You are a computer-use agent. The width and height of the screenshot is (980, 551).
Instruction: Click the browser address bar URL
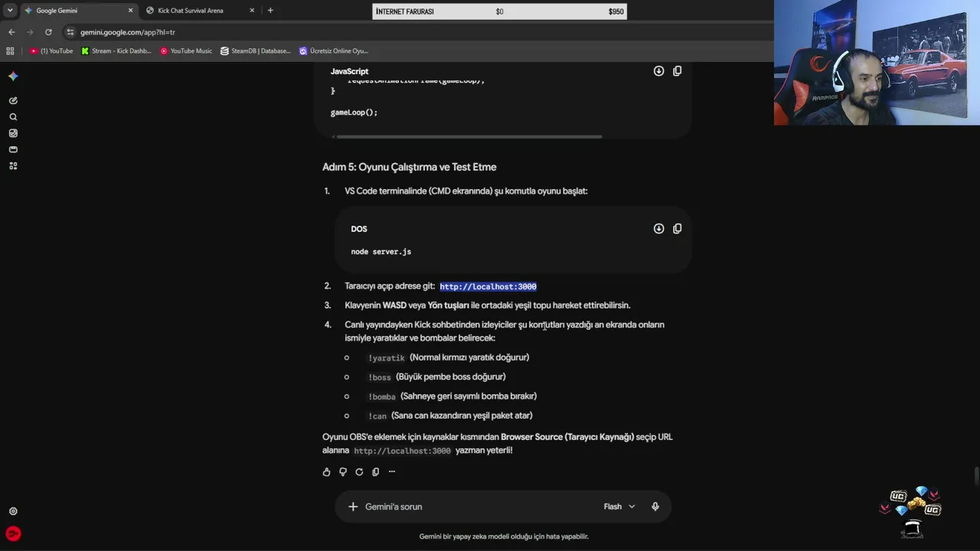click(128, 32)
